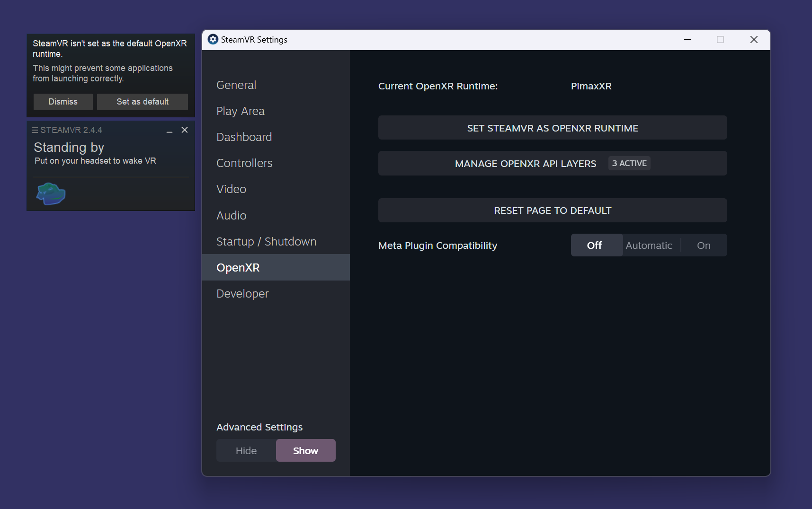Show the Advanced Settings
This screenshot has width=812, height=509.
click(306, 450)
